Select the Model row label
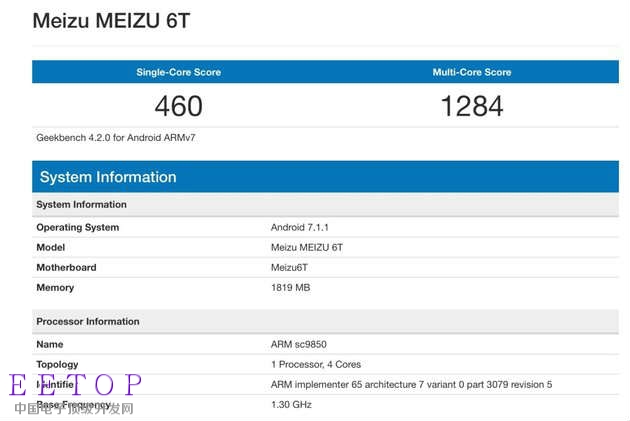Viewport: 630px width, 421px height. pyautogui.click(x=51, y=247)
